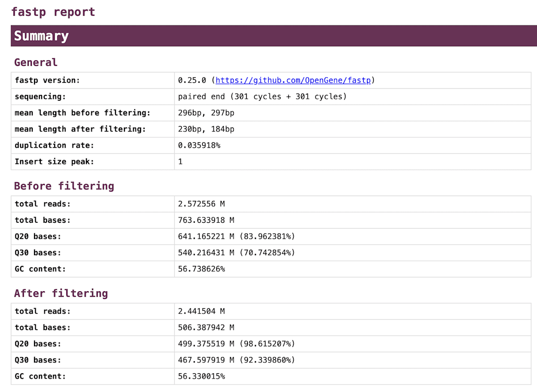Click the 'paired end (301 cycles + 301 cycles)' value
This screenshot has width=537, height=392.
pos(262,97)
